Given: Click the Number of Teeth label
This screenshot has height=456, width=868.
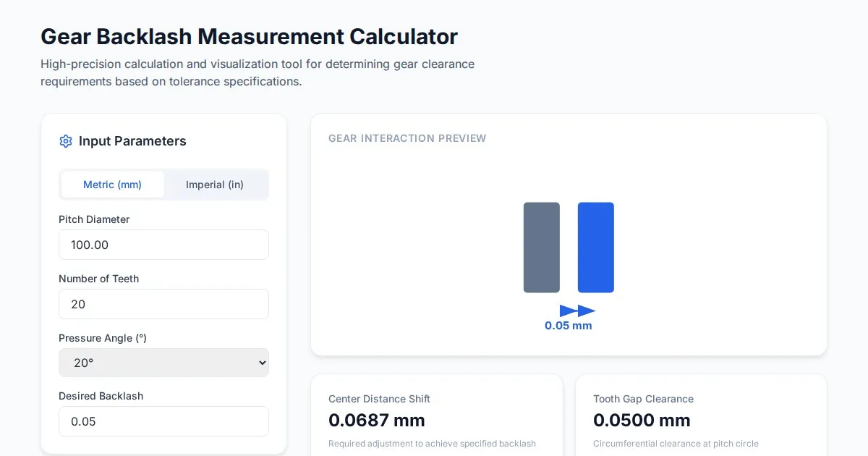Looking at the screenshot, I should coord(98,279).
